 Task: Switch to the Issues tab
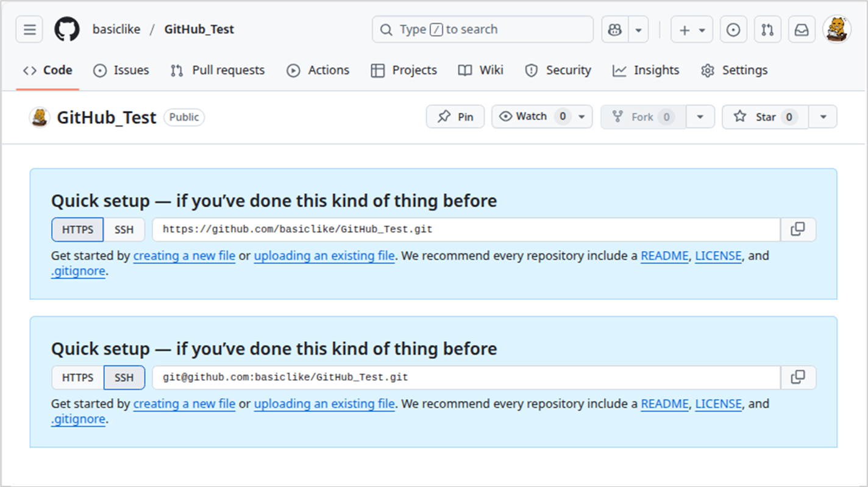tap(121, 70)
